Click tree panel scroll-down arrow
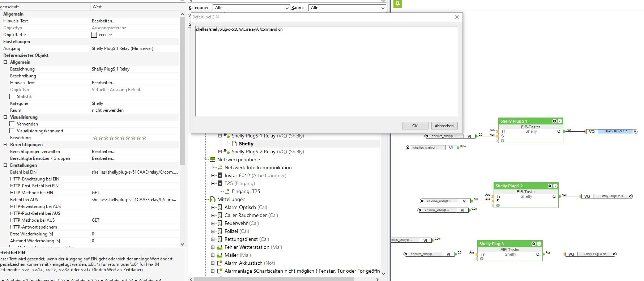 (383, 274)
